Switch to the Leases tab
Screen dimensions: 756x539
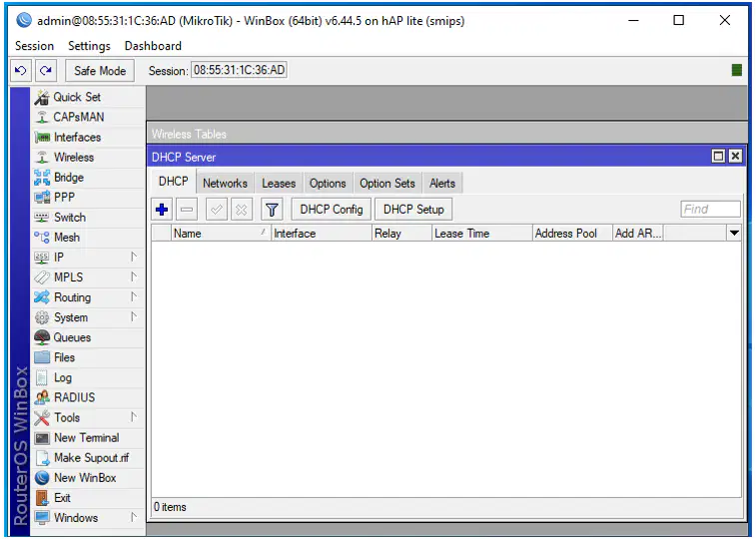pyautogui.click(x=279, y=183)
